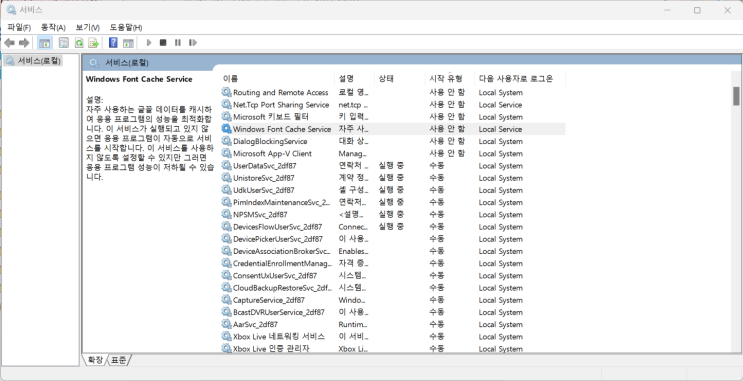Sort by the 다음 사용자로 로그온 column header
The height and width of the screenshot is (381, 743).
[x=520, y=79]
